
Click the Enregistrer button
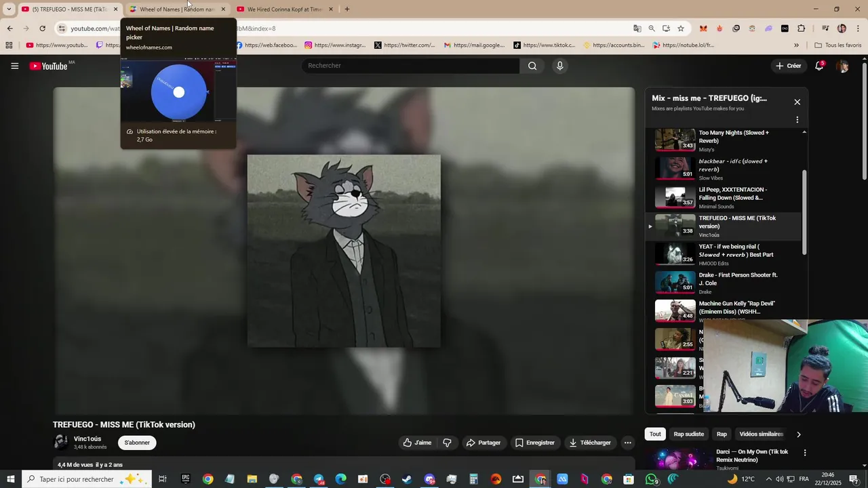click(x=534, y=443)
